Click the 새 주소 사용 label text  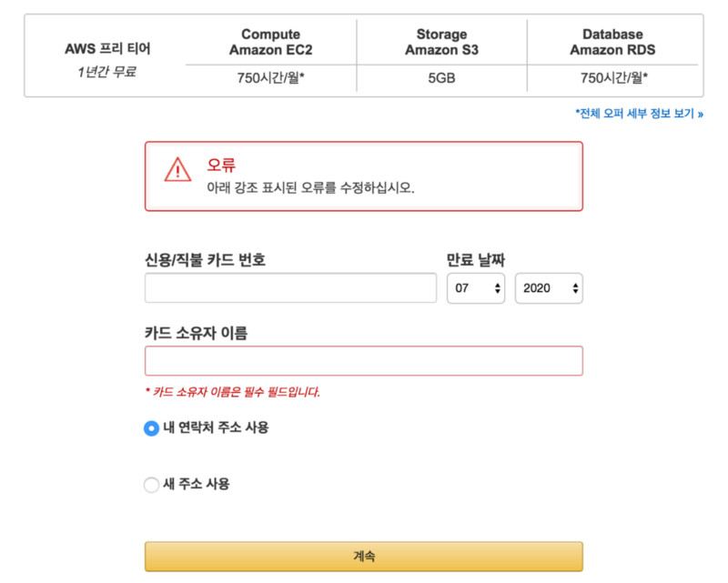tap(197, 484)
